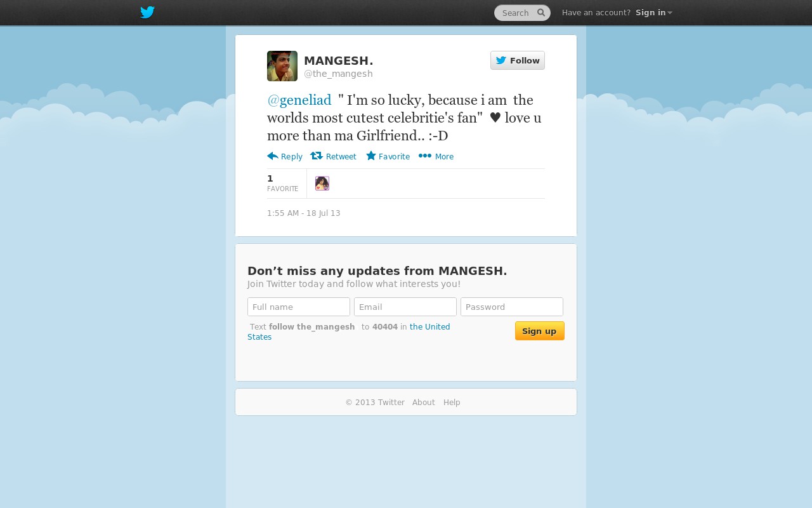Click the Reply arrow icon

(x=273, y=156)
